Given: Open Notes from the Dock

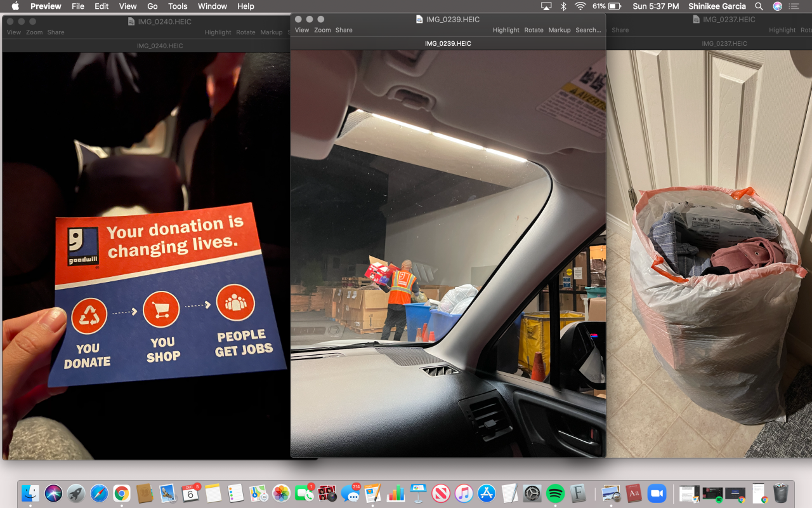Looking at the screenshot, I should (213, 493).
